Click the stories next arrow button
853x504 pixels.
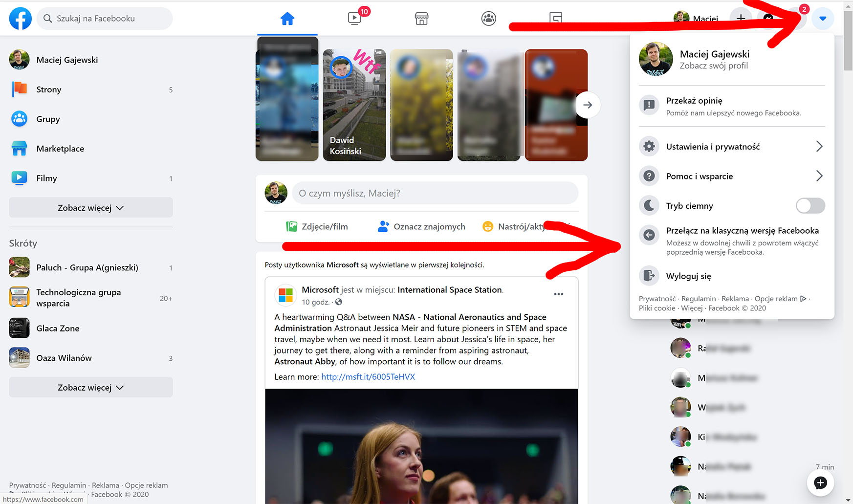pos(588,105)
